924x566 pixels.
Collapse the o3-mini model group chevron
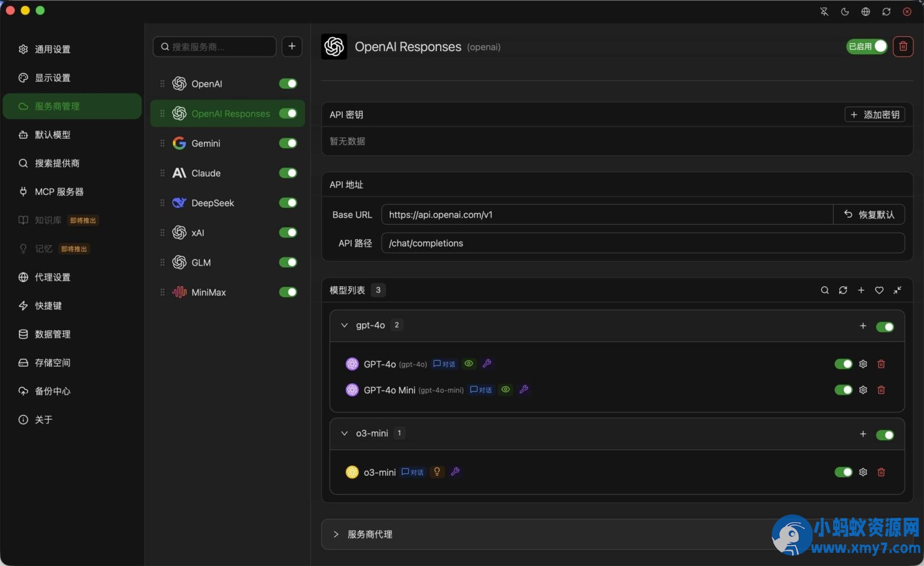pos(344,434)
